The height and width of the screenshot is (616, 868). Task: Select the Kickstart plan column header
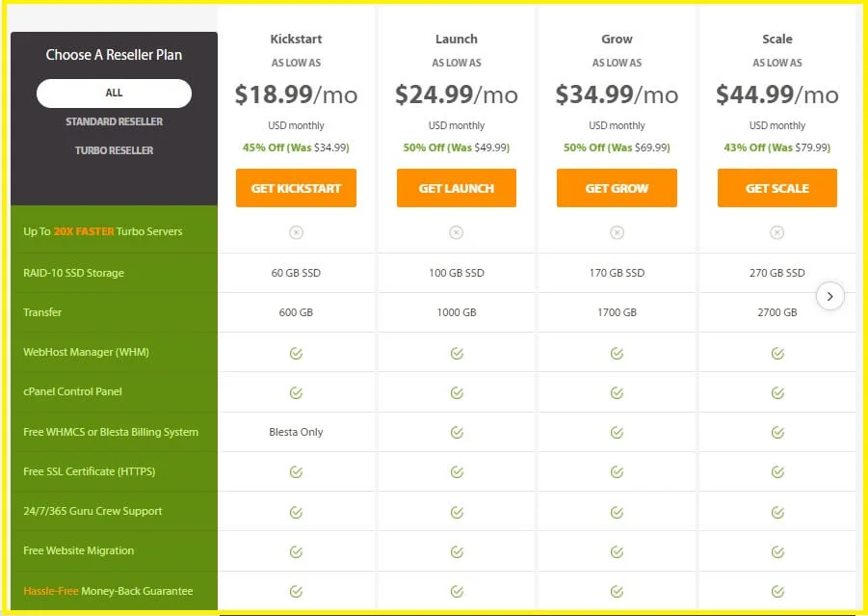[296, 40]
